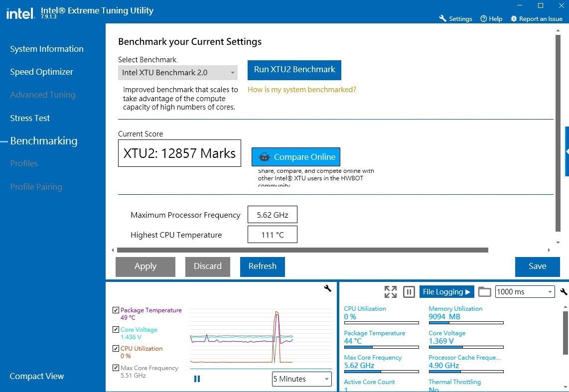This screenshot has height=392, width=569.
Task: Follow the 'How is my system benchmarked?' link
Action: pyautogui.click(x=302, y=90)
